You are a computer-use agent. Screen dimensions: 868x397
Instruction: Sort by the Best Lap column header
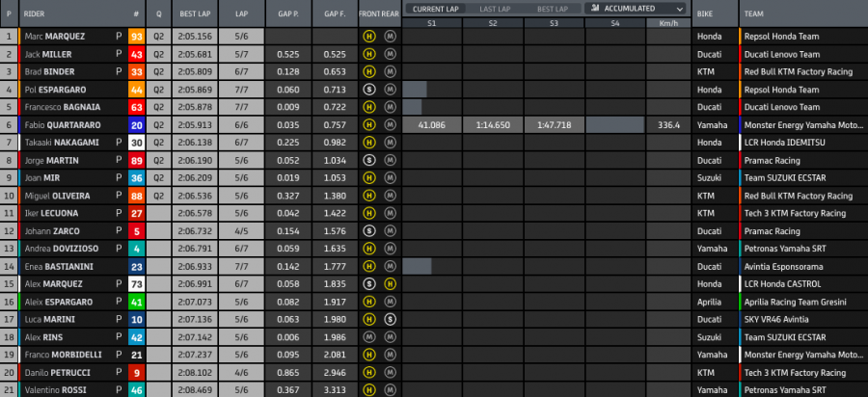point(190,14)
